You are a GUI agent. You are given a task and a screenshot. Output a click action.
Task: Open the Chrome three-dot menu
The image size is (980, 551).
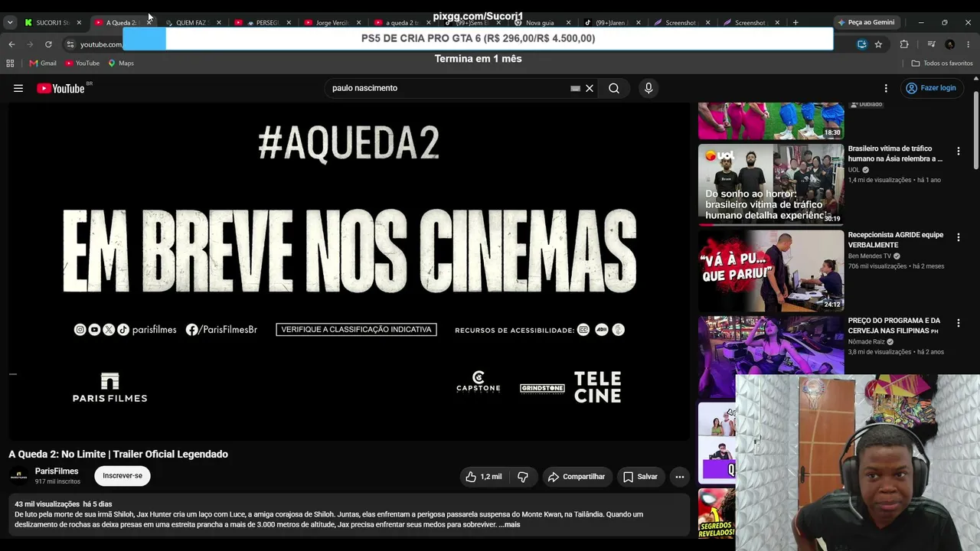[x=969, y=44]
